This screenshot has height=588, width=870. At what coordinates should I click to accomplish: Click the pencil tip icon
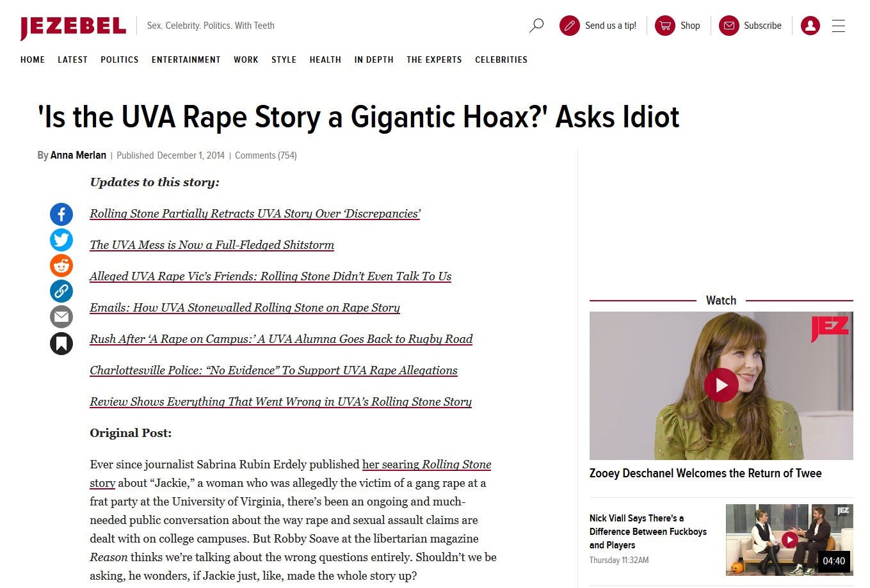[569, 26]
